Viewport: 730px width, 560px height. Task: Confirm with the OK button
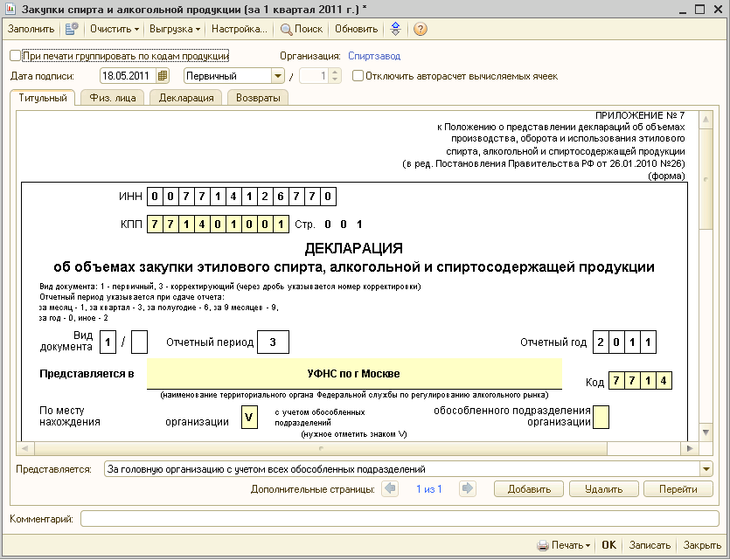(x=608, y=545)
